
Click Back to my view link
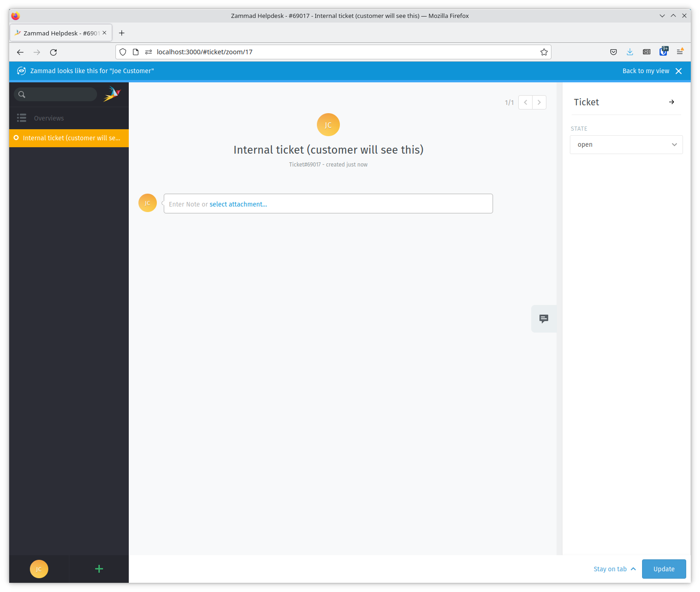coord(646,71)
